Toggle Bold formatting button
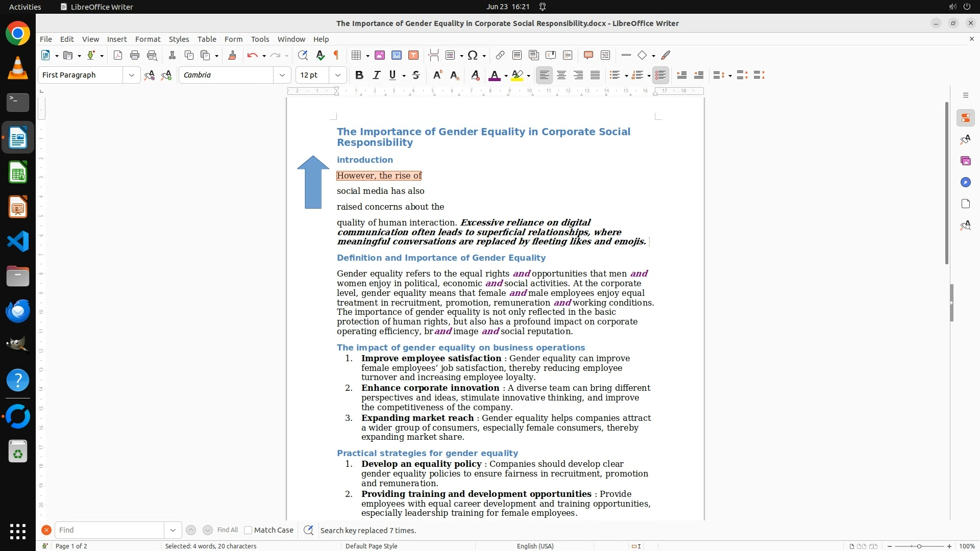980x551 pixels. pos(359,75)
